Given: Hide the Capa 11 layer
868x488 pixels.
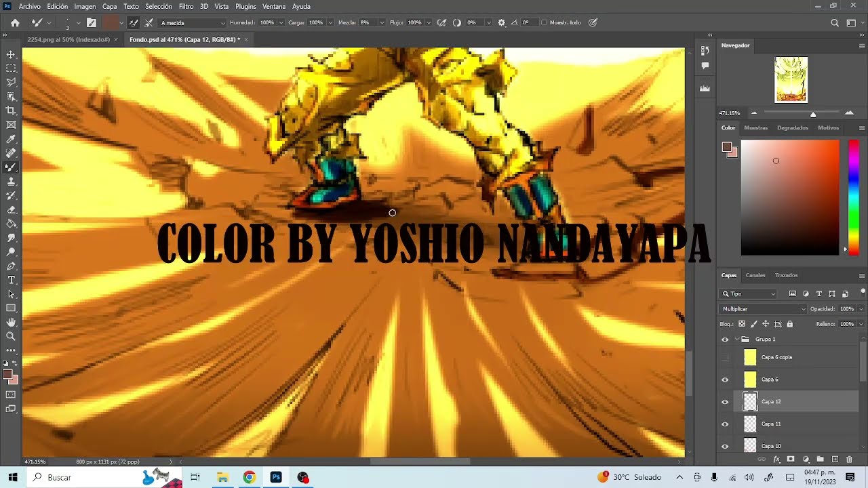Looking at the screenshot, I should [725, 424].
